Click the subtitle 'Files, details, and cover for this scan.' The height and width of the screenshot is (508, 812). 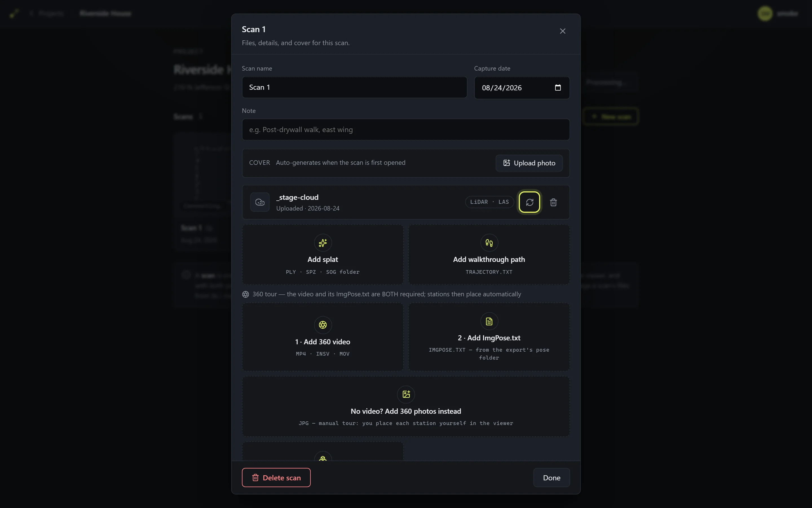click(295, 43)
